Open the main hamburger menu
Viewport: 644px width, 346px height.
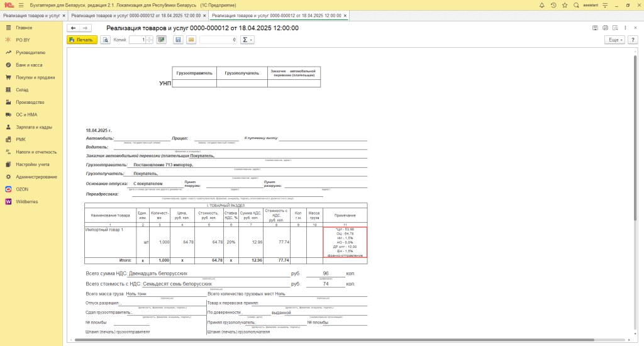pyautogui.click(x=21, y=5)
